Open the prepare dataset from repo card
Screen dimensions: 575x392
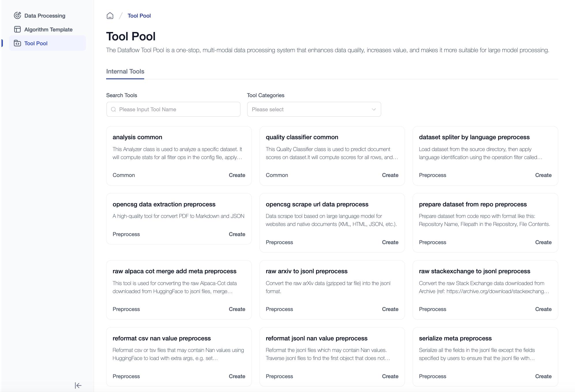point(473,204)
